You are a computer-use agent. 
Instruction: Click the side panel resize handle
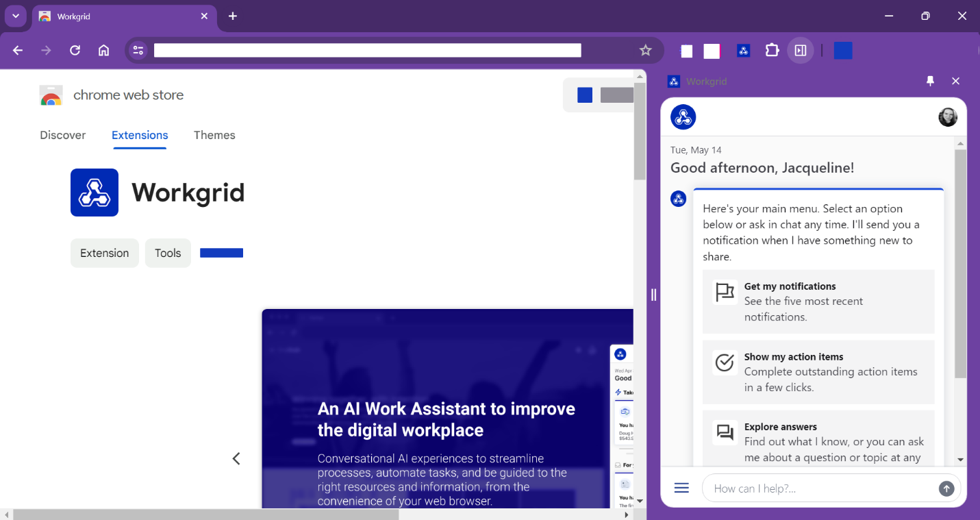point(653,295)
